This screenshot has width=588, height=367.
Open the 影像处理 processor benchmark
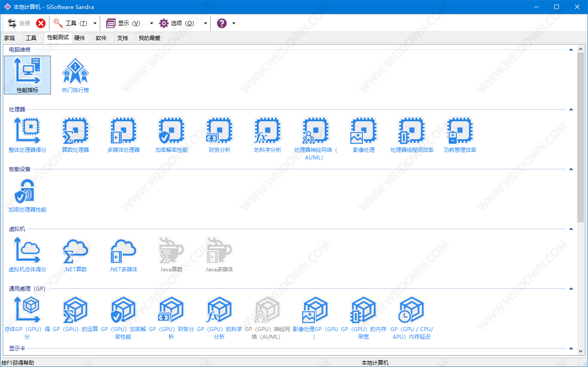pos(364,135)
